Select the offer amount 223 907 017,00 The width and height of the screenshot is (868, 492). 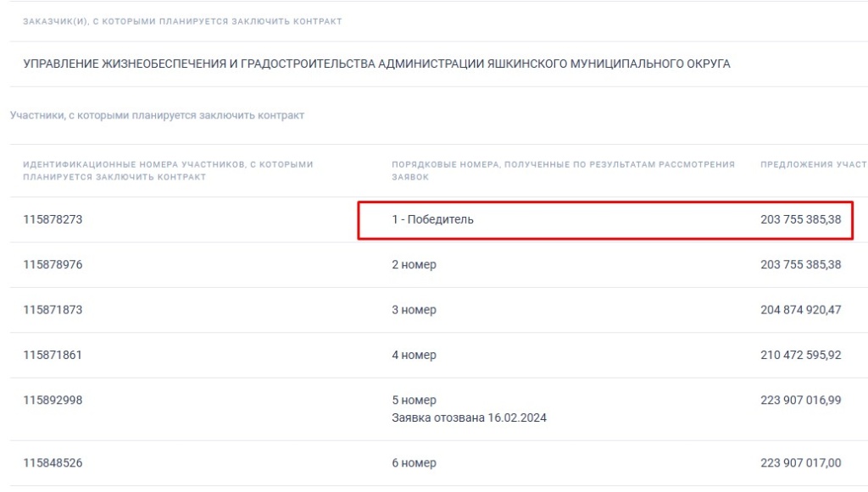[800, 462]
